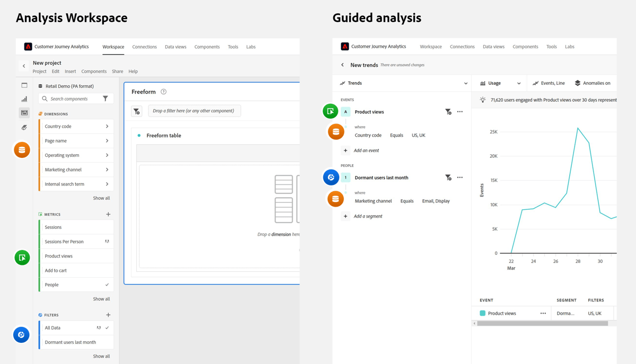Select the Panels icon in the left rail
This screenshot has height=364, width=636.
coord(24,85)
